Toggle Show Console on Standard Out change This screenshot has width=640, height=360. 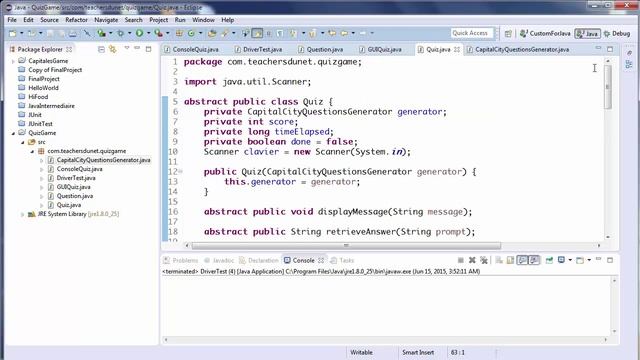(x=522, y=260)
